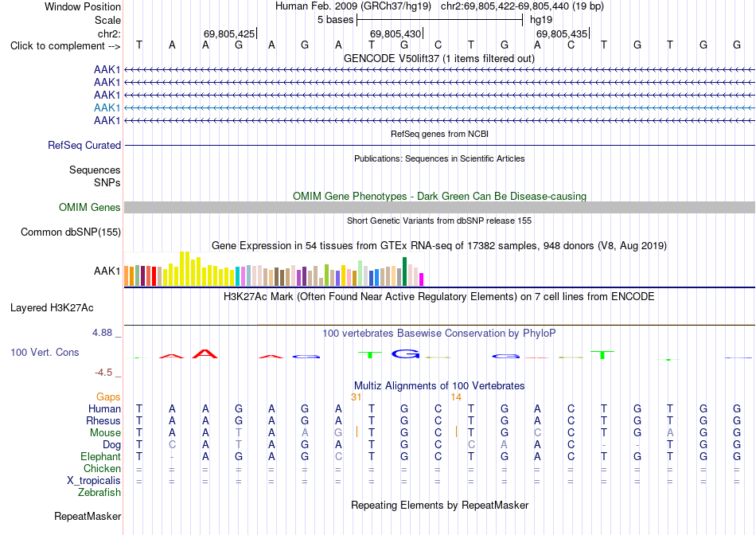This screenshot has height=535, width=756.
Task: Click the gap count 14
Action: click(456, 397)
